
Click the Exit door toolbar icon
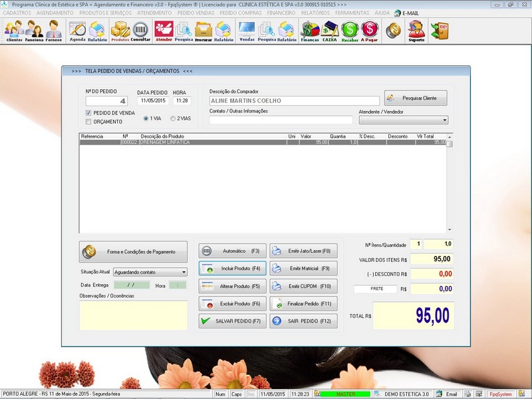point(440,31)
